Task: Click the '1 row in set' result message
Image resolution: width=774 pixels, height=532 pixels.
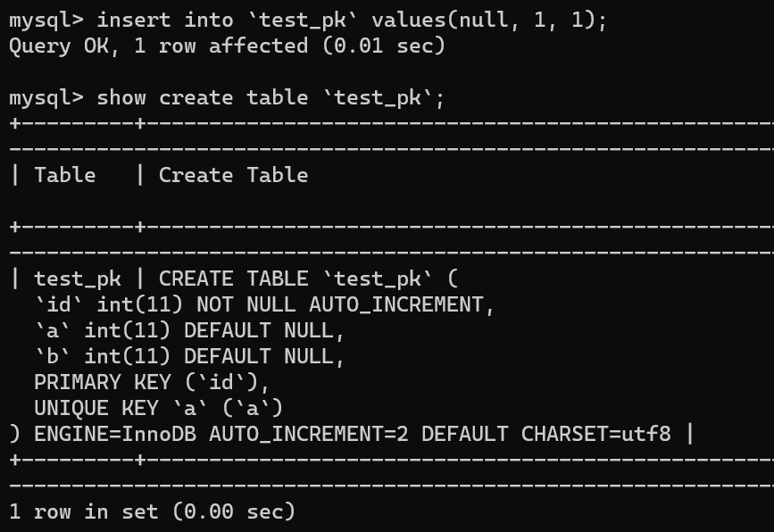Action: [152, 511]
